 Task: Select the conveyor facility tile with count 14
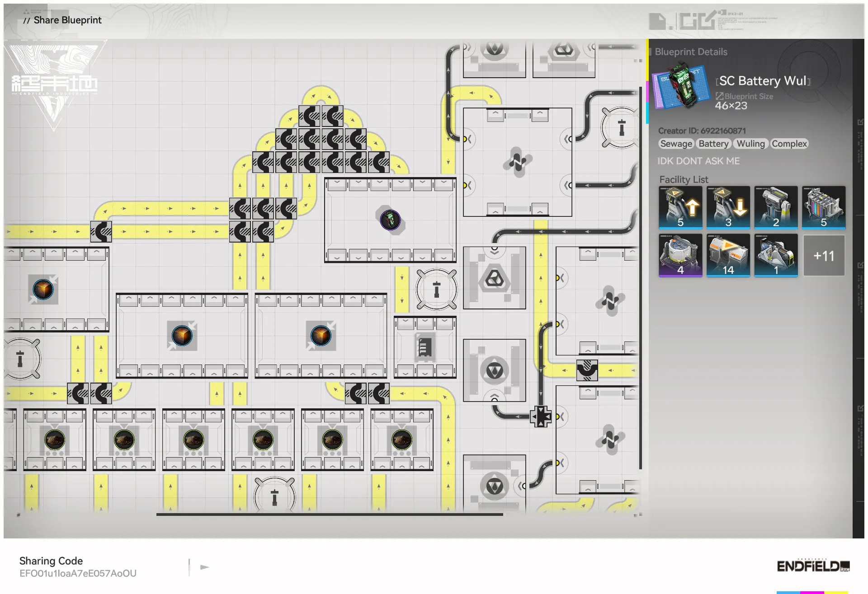[728, 255]
